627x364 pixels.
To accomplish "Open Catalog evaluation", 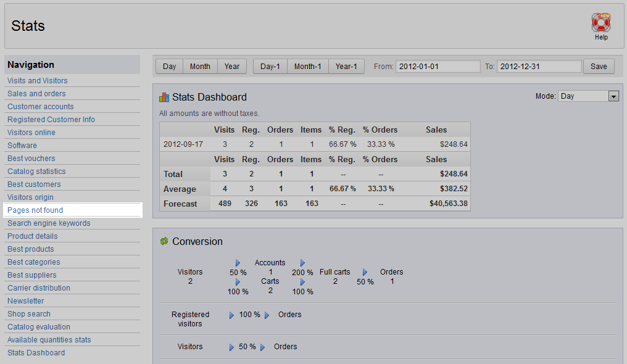I will tap(39, 327).
